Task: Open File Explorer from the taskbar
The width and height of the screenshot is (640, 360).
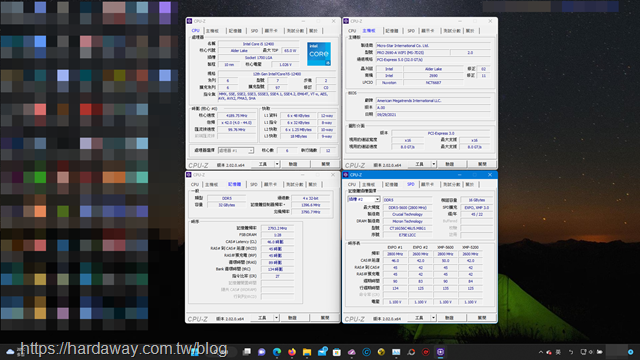Action: tap(307, 352)
